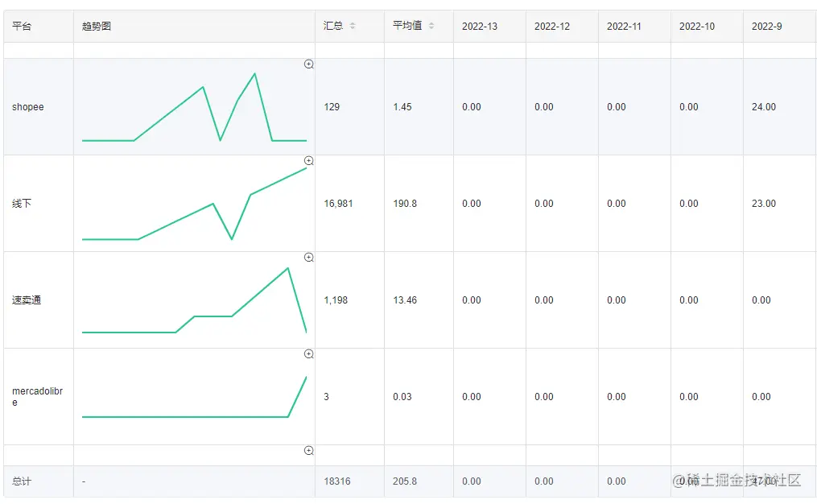Click the magnifier icon in the empty row above 总计
Viewport: 817px width, 504px height.
(309, 450)
